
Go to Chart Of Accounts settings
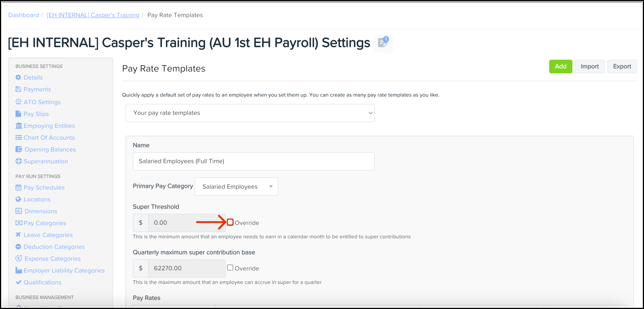click(49, 137)
